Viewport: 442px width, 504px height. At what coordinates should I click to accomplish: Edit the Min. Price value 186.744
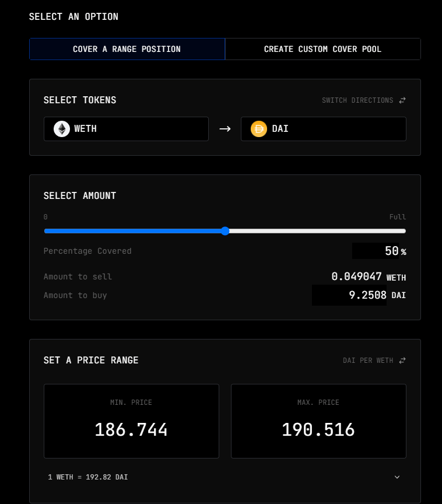coord(131,430)
